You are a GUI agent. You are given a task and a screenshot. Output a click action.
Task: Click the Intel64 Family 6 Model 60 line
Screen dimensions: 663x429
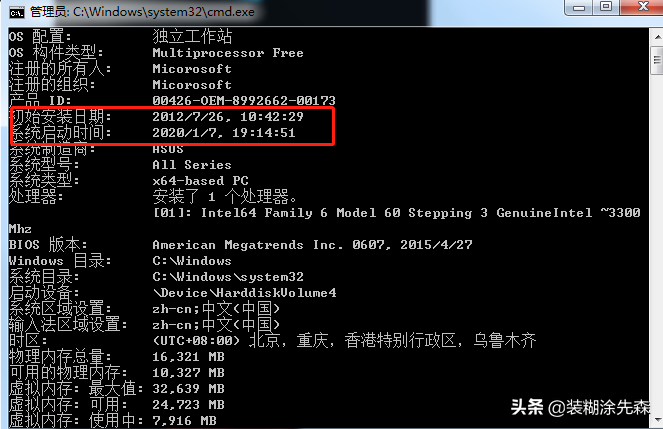pos(397,213)
